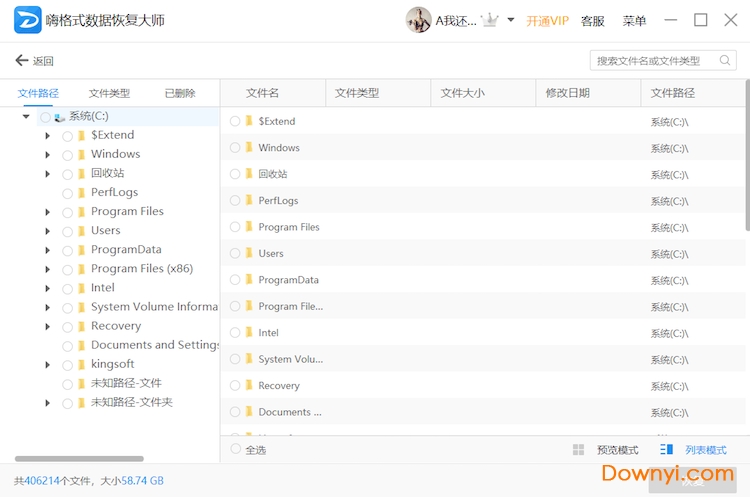
Task: Click the search file name input field
Action: [653, 61]
